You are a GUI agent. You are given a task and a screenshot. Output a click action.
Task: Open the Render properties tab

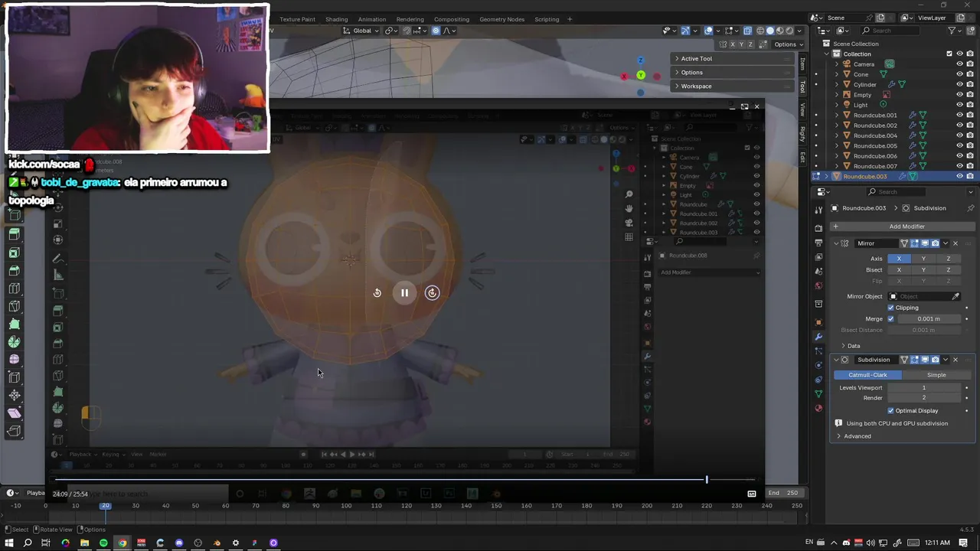click(818, 228)
